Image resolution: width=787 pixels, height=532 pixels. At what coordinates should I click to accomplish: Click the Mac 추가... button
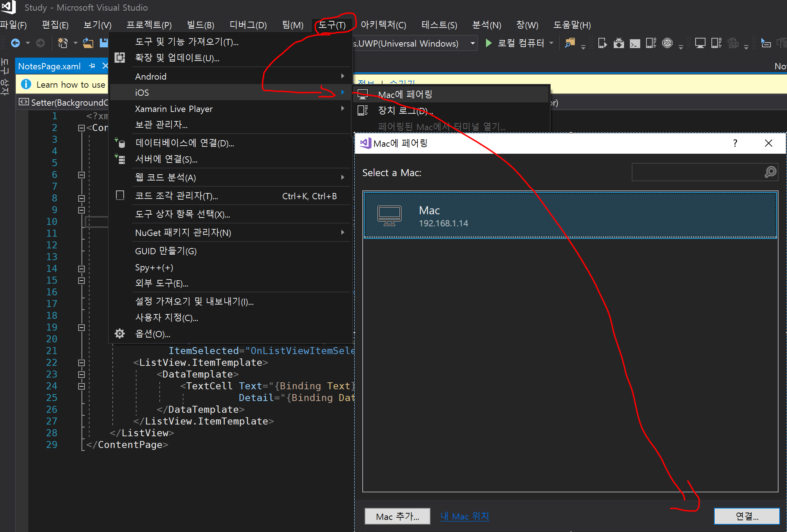point(397,516)
